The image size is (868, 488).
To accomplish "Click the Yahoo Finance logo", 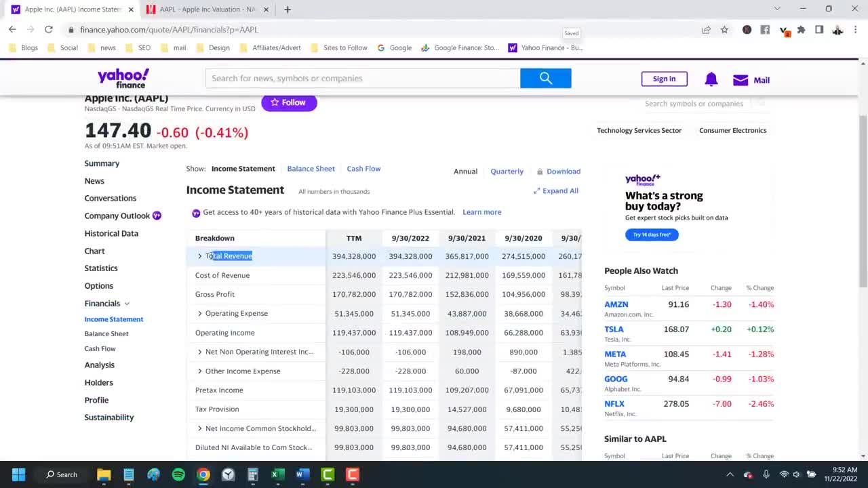I will pos(123,79).
